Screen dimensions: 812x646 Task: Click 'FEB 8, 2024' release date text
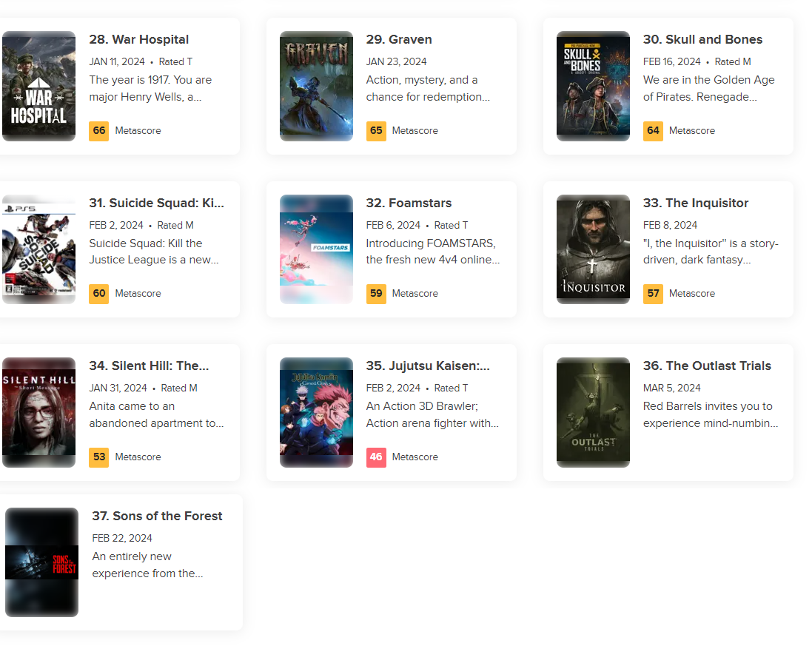[670, 225]
